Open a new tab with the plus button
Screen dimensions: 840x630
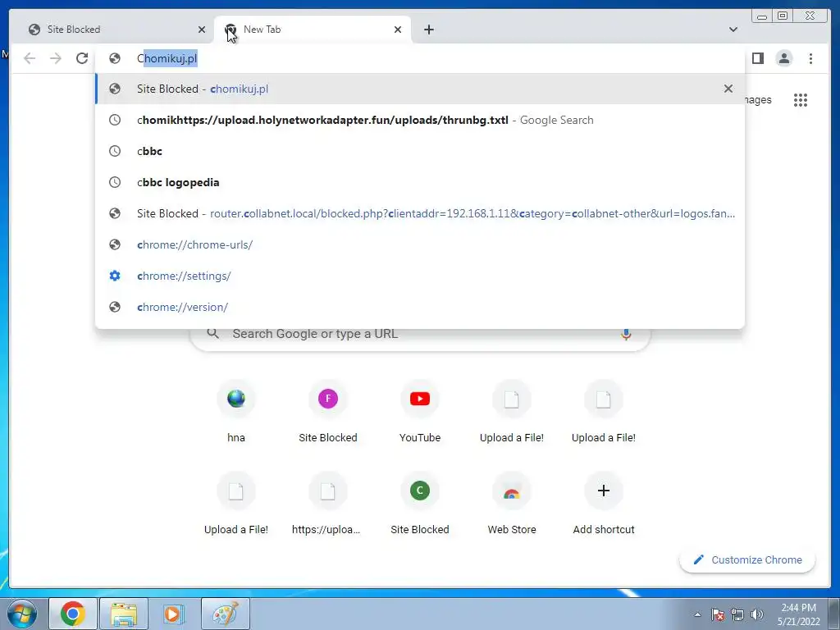[x=428, y=30]
